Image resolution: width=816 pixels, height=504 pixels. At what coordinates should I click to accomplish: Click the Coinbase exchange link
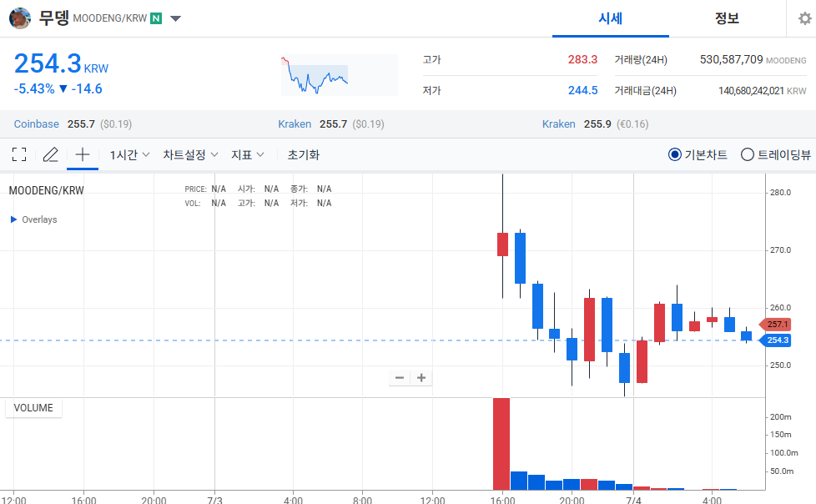[x=37, y=124]
